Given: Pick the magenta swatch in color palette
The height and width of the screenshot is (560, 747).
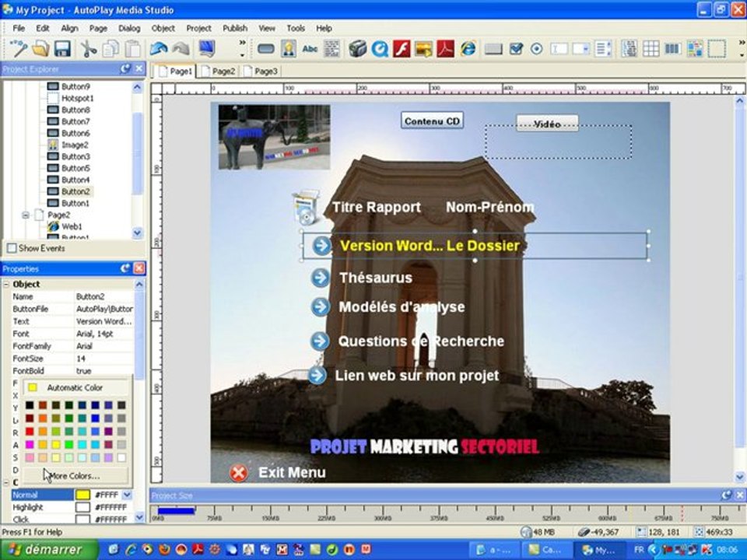Looking at the screenshot, I should [30, 444].
